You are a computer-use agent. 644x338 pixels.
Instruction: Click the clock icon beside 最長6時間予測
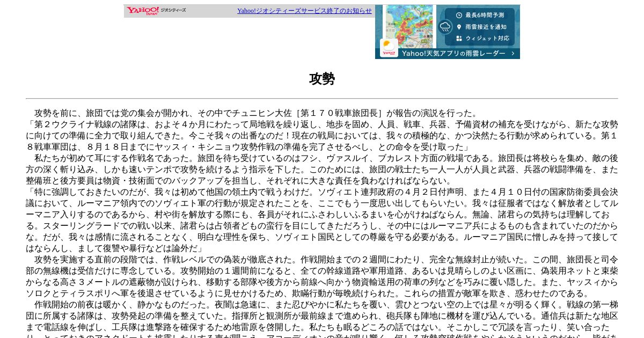459,15
